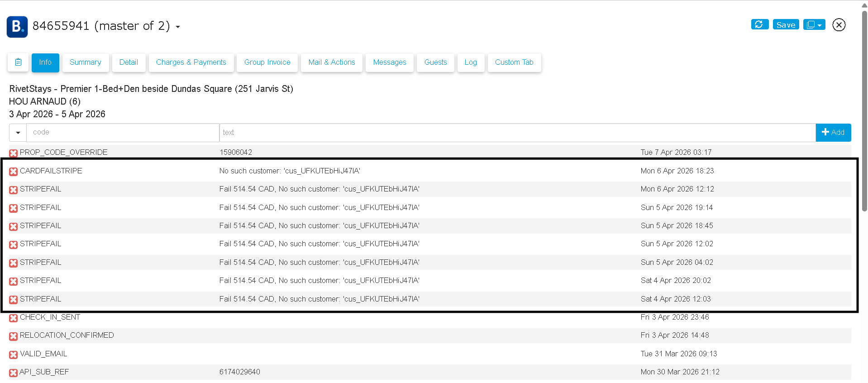Click the timestamp Mon 30 Mar 2026 21:12
The width and height of the screenshot is (868, 383).
coord(680,372)
